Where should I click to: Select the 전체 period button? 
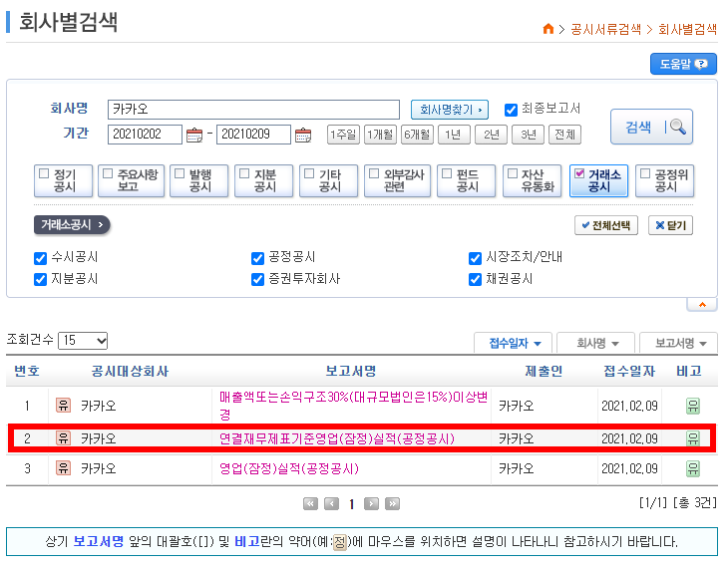(x=565, y=135)
